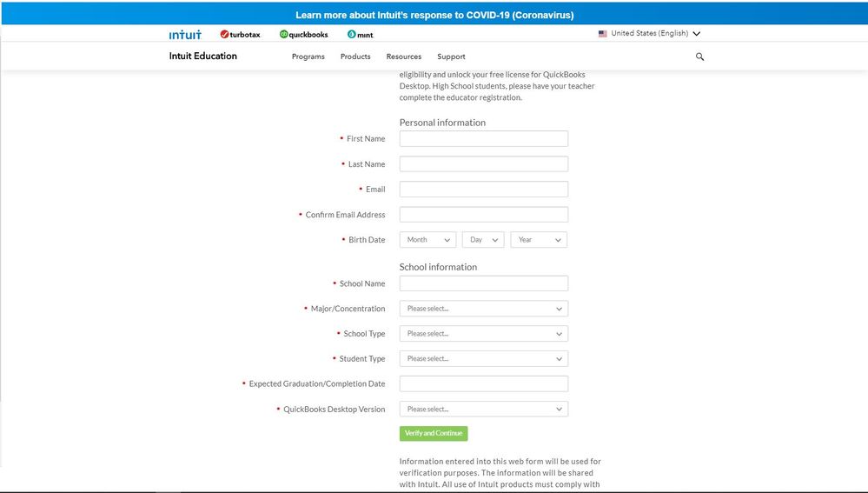This screenshot has width=868, height=493.
Task: Click the US flag icon
Action: [603, 34]
